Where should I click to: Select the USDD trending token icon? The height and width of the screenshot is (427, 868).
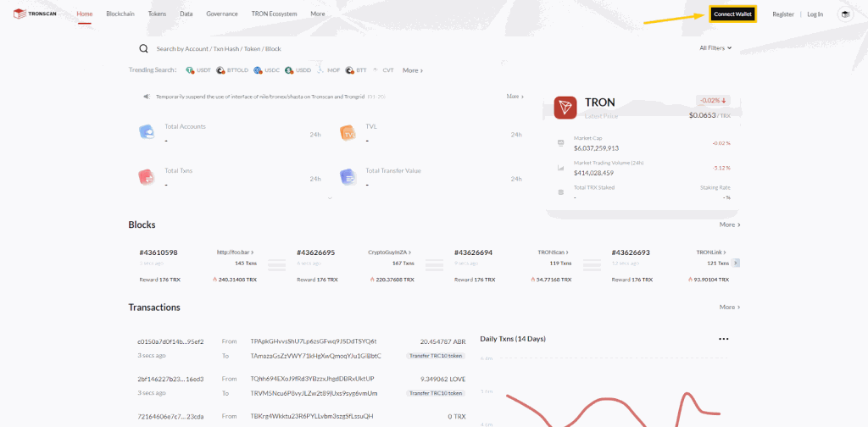pyautogui.click(x=289, y=70)
